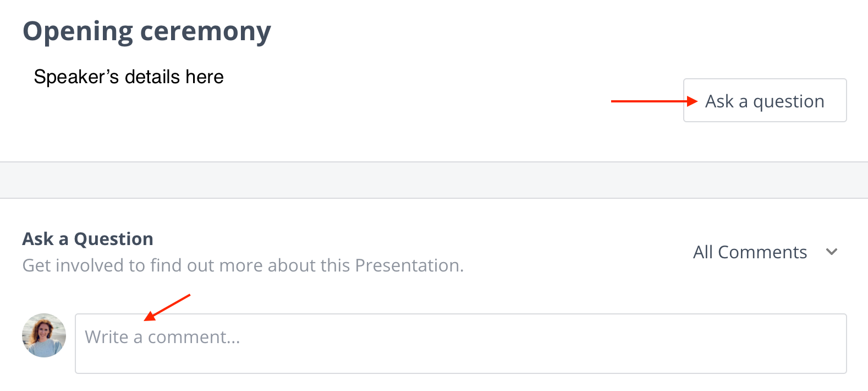
Task: Focus the Write a comment field
Action: [460, 344]
